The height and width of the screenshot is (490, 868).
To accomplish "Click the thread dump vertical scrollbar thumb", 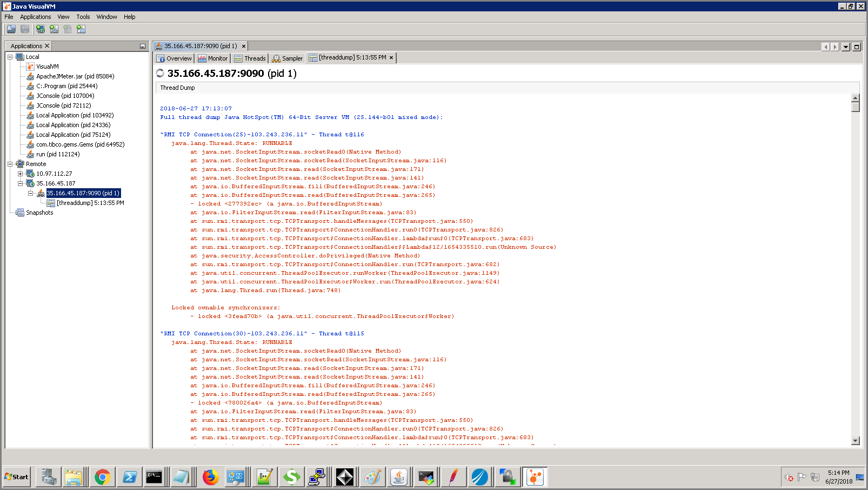I will 855,107.
